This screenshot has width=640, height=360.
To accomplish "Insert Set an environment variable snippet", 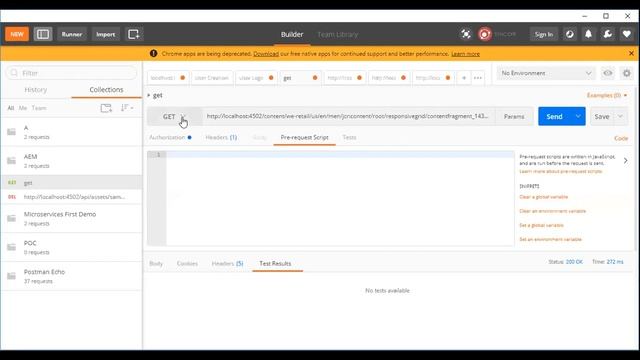I will point(550,239).
